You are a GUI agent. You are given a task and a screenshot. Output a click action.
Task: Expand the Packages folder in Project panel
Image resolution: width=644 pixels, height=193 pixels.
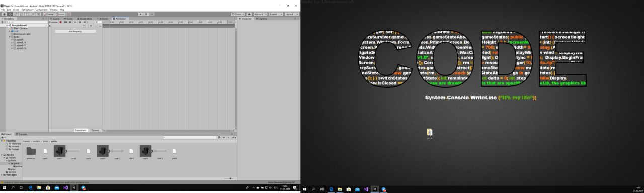tap(2, 175)
